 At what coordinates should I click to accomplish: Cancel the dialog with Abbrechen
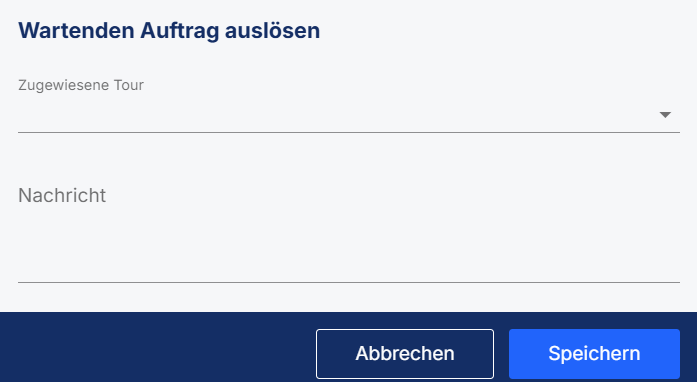point(405,354)
